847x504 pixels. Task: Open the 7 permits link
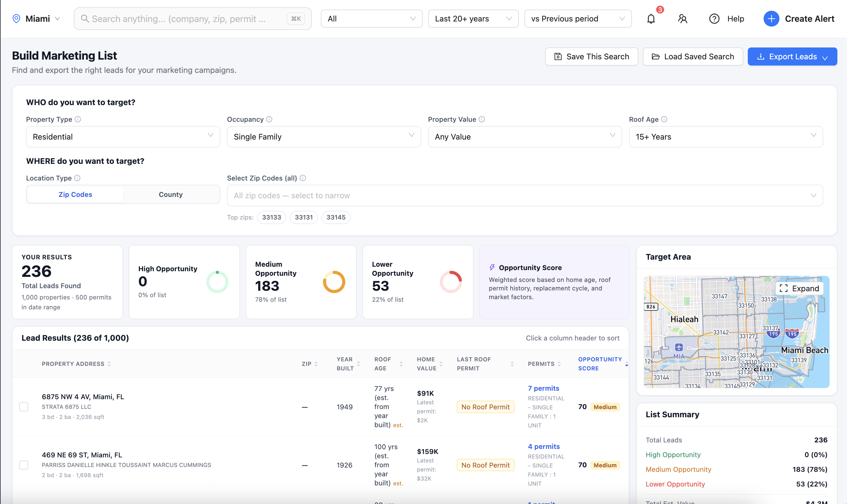[x=543, y=388]
